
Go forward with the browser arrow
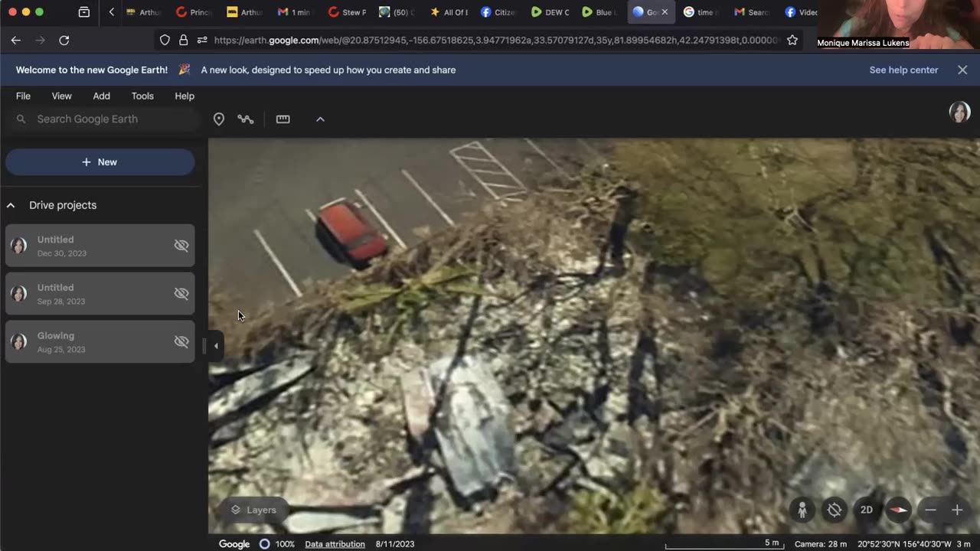(40, 40)
